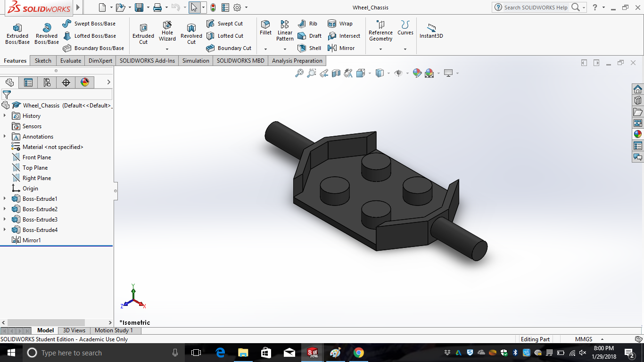Open the DimXpertManager panel tab
Viewport: 644px width, 362px height.
click(x=66, y=82)
